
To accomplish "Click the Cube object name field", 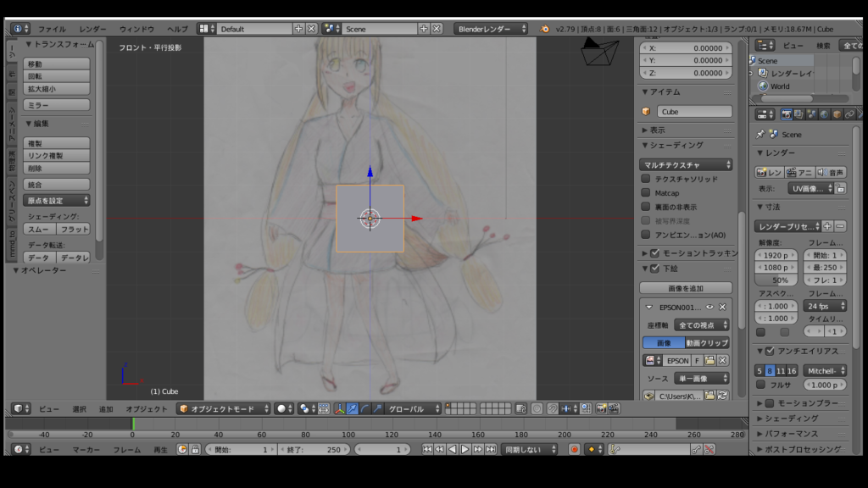I will (x=694, y=111).
